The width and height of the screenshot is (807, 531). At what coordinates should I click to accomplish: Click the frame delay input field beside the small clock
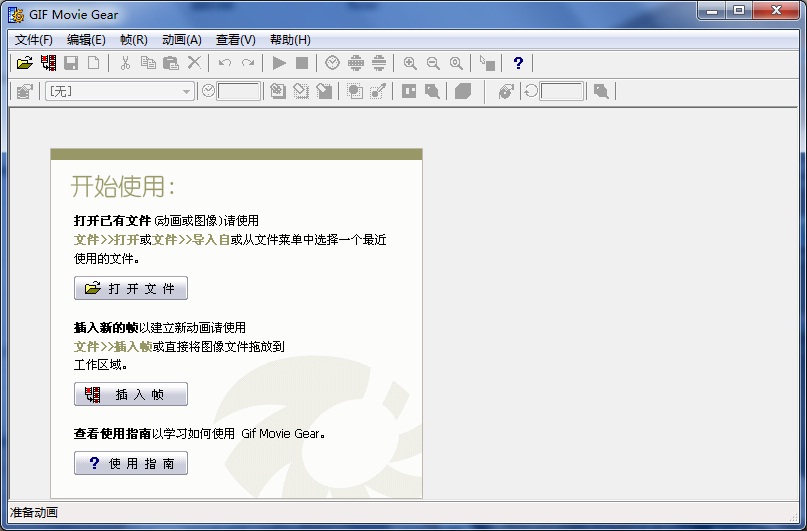(239, 92)
